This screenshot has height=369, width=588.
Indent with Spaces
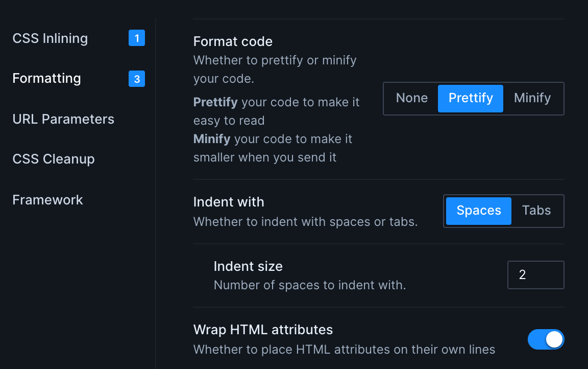pos(479,211)
